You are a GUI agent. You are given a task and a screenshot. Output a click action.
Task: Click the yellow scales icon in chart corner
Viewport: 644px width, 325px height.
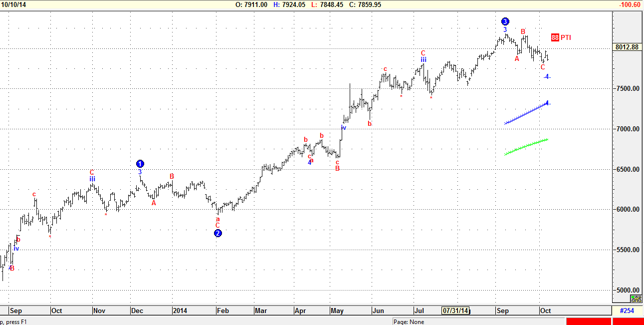[637, 299]
